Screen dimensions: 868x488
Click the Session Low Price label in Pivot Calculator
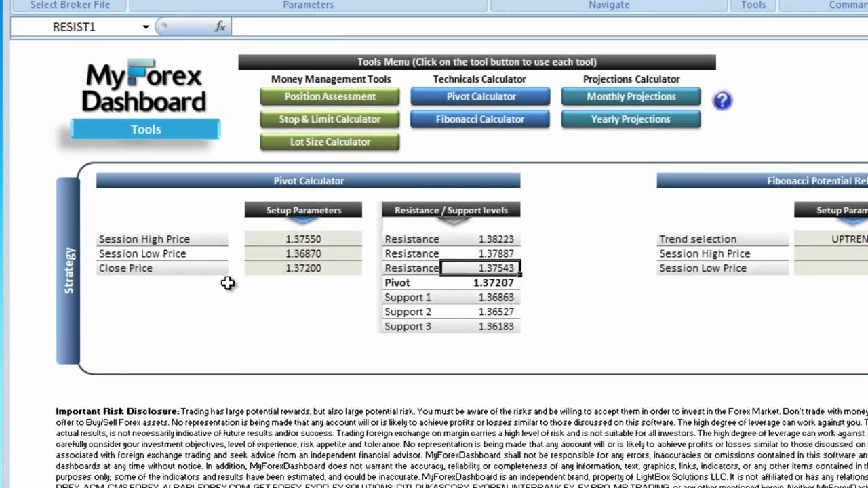tap(142, 253)
